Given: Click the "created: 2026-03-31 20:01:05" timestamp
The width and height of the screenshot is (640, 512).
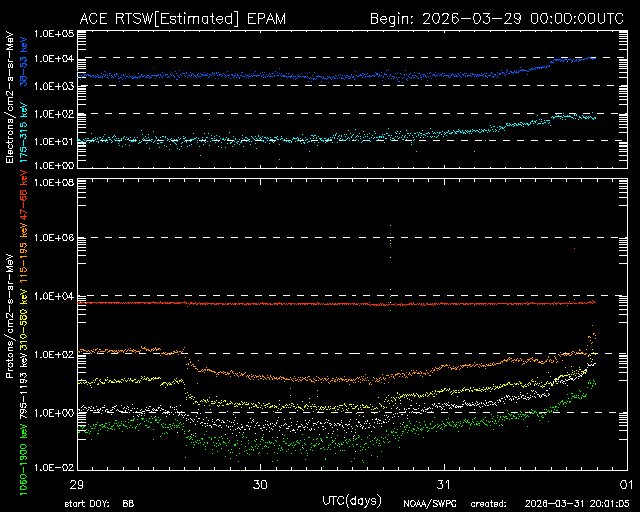Looking at the screenshot, I should pos(550,504).
